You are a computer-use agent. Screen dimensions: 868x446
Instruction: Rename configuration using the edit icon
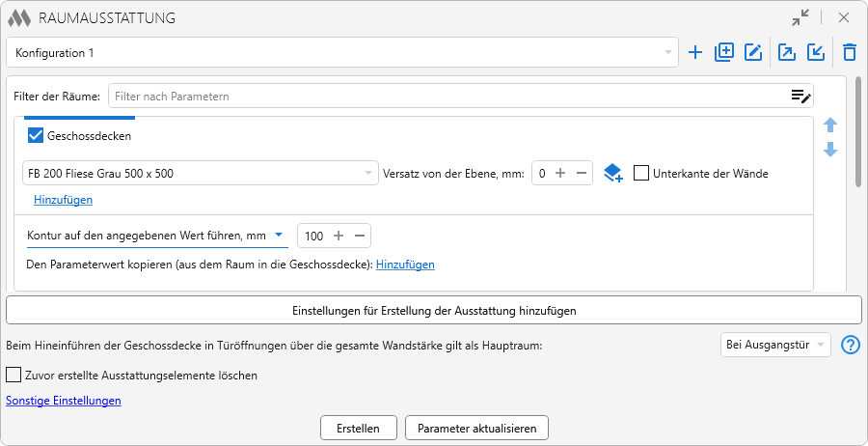pos(753,53)
